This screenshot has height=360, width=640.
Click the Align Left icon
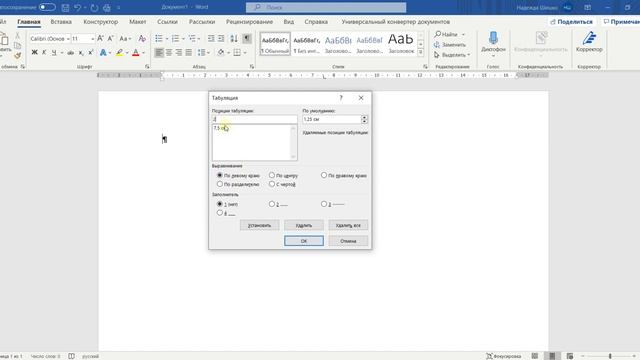click(x=159, y=52)
